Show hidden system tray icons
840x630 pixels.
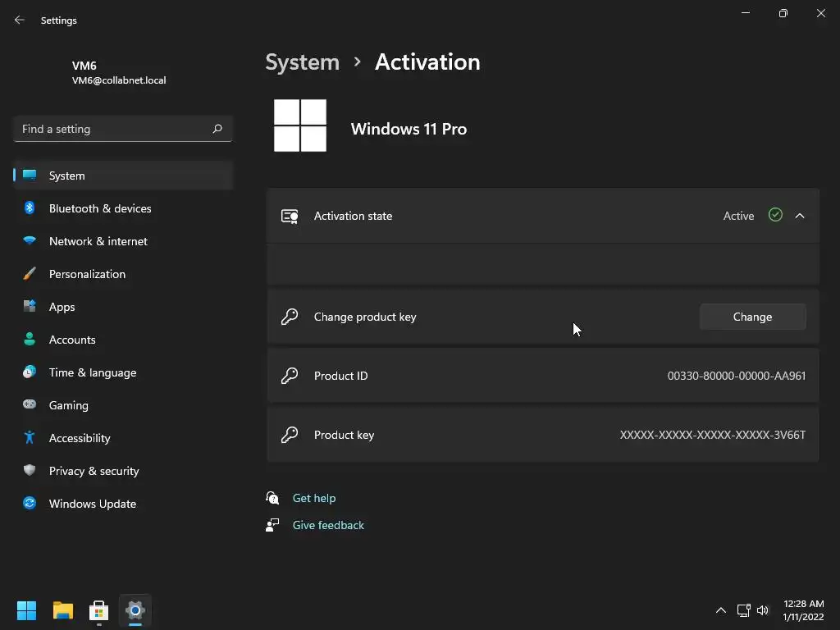click(x=720, y=610)
